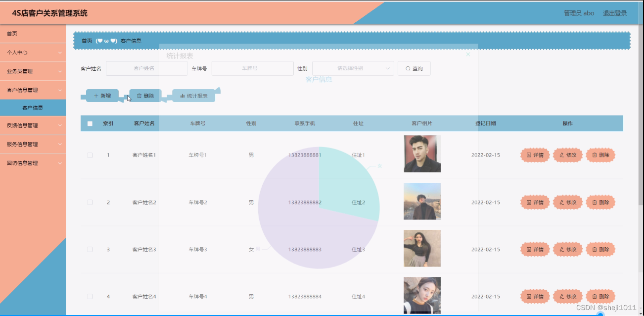The width and height of the screenshot is (644, 316).
Task: Click the 删除 trash icon for 客户姓名3
Action: [x=600, y=249]
